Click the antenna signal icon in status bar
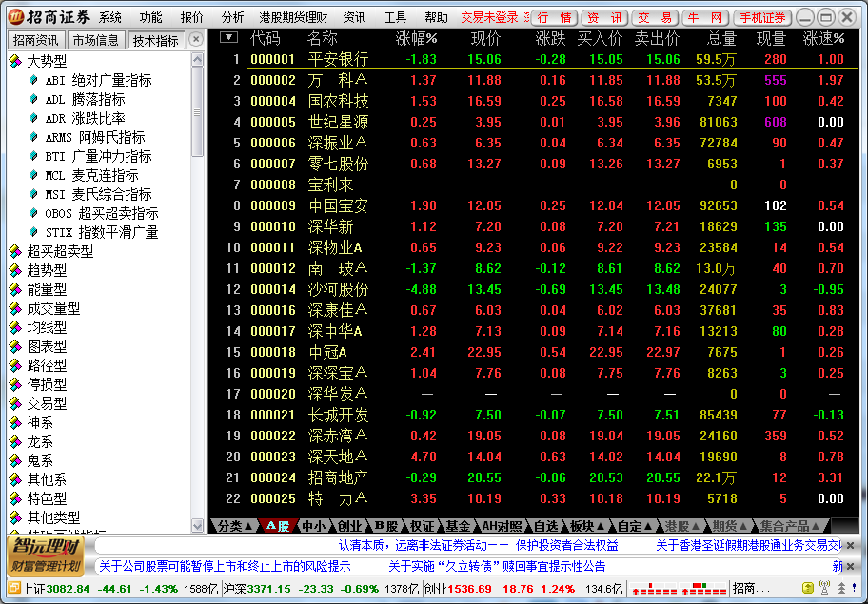 [824, 589]
